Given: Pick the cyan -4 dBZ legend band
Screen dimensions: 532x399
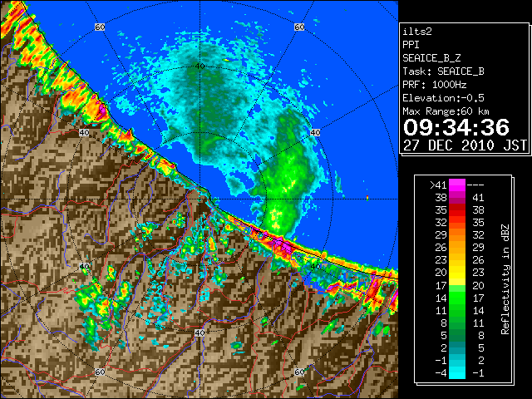Looking at the screenshot, I should coord(457,372).
